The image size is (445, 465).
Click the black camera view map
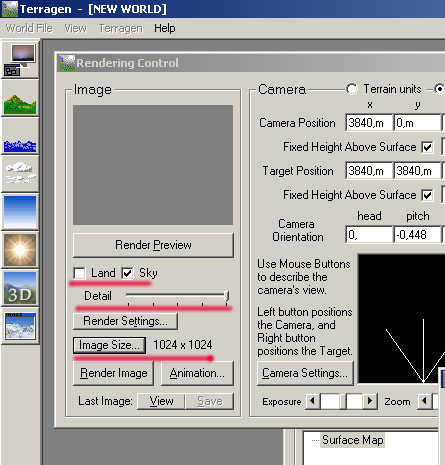click(x=401, y=319)
